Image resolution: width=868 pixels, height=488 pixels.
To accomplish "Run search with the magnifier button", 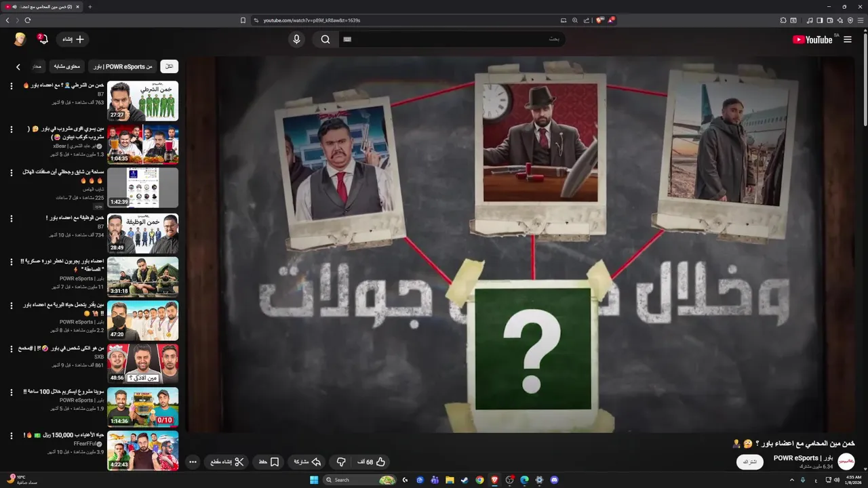I will coord(325,39).
